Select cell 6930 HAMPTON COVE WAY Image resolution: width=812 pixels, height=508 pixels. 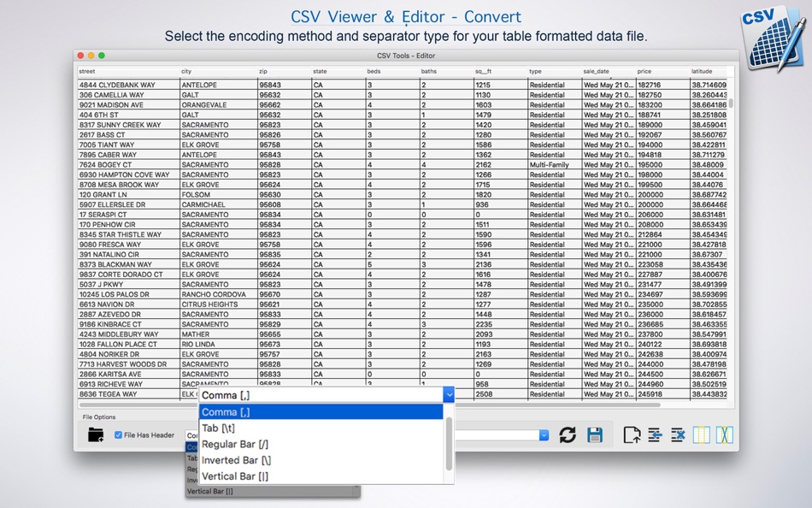coord(128,174)
